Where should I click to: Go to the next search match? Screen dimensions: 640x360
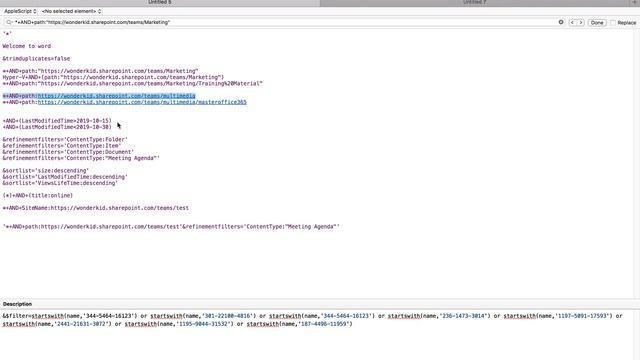581,22
